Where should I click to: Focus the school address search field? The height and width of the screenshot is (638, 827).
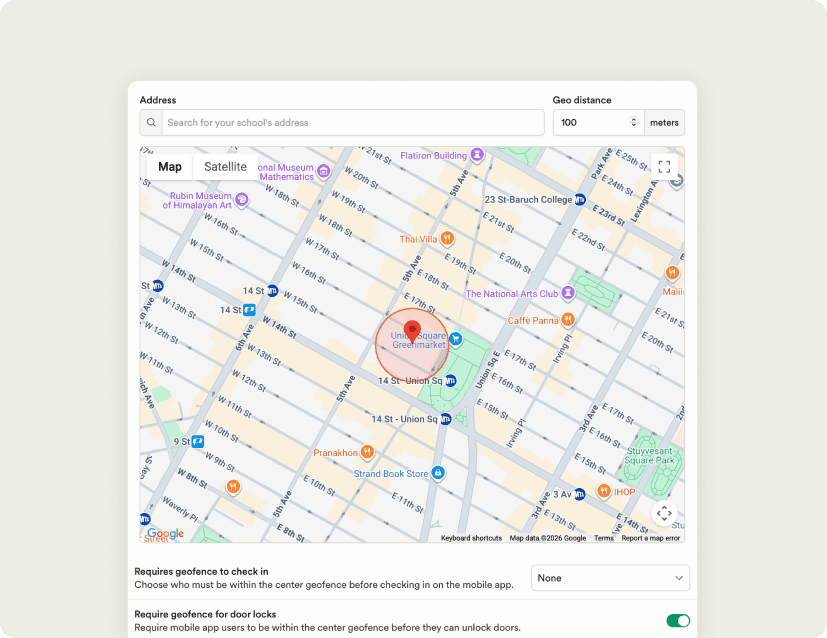[x=353, y=122]
